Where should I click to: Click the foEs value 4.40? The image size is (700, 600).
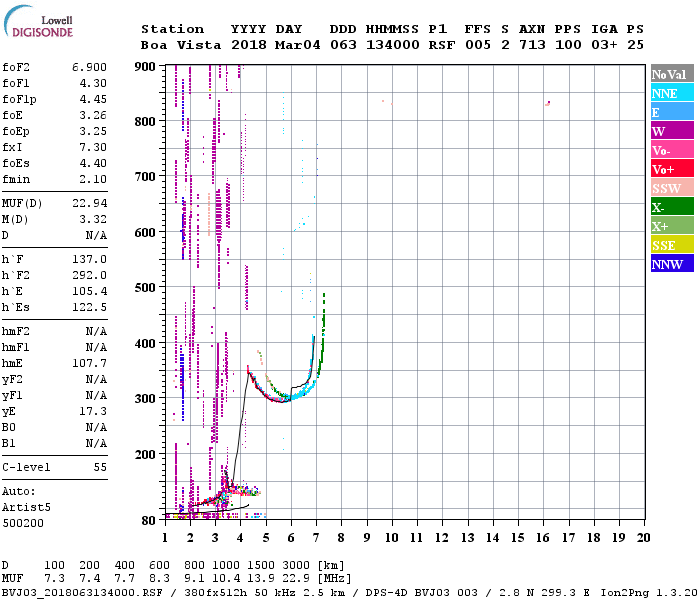click(x=93, y=163)
